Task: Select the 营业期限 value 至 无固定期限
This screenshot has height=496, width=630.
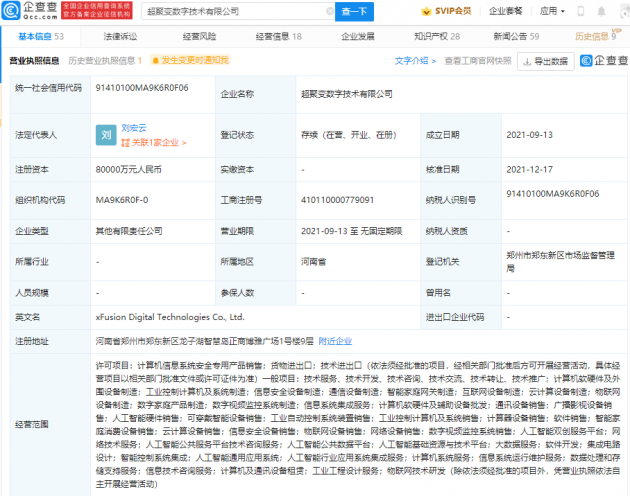Action: [x=352, y=231]
